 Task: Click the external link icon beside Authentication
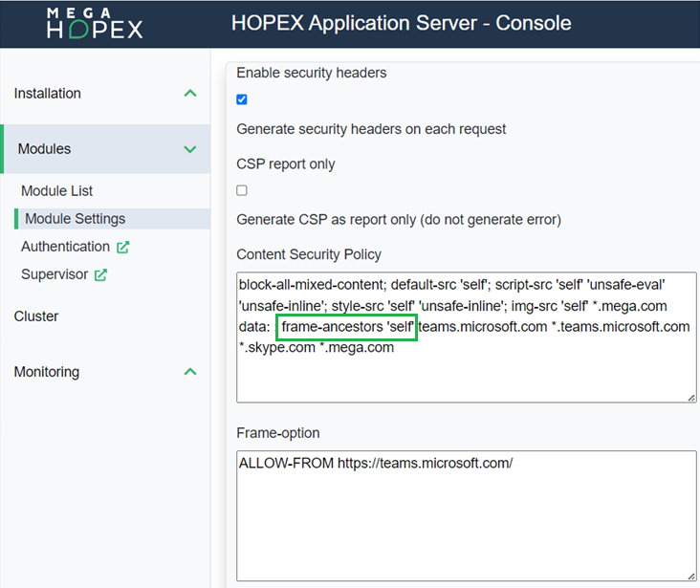(122, 248)
